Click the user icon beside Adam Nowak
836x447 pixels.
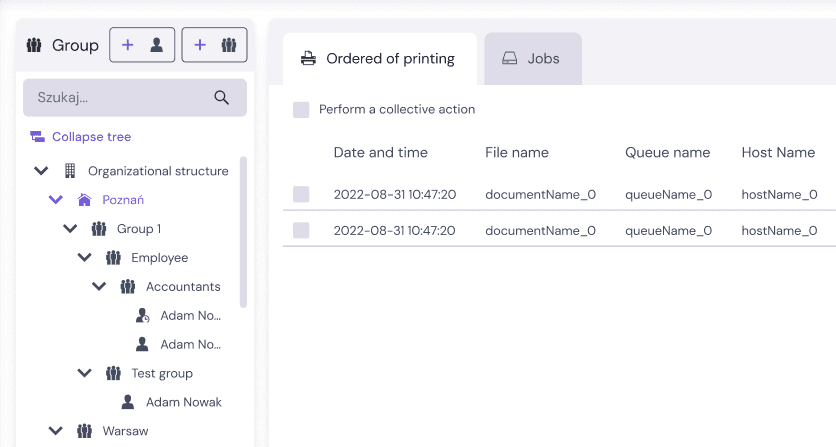coord(127,402)
